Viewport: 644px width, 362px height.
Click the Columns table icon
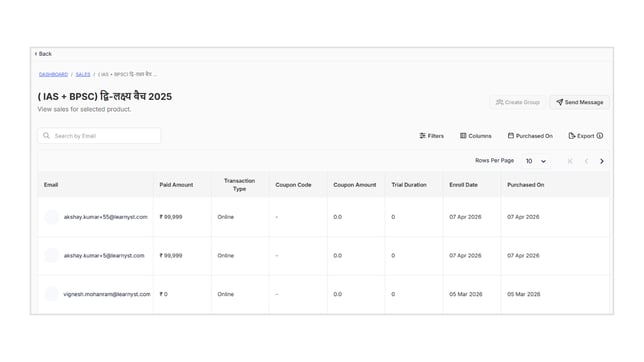point(463,136)
